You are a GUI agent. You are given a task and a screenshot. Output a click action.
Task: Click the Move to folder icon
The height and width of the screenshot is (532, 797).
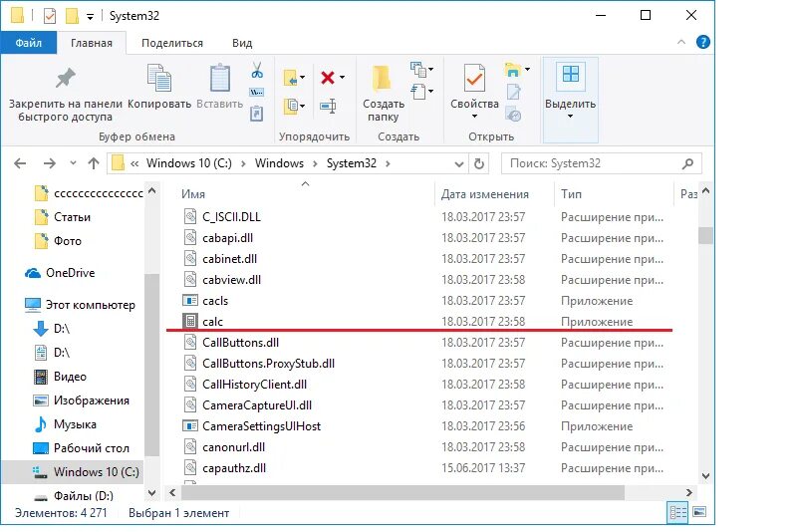290,78
